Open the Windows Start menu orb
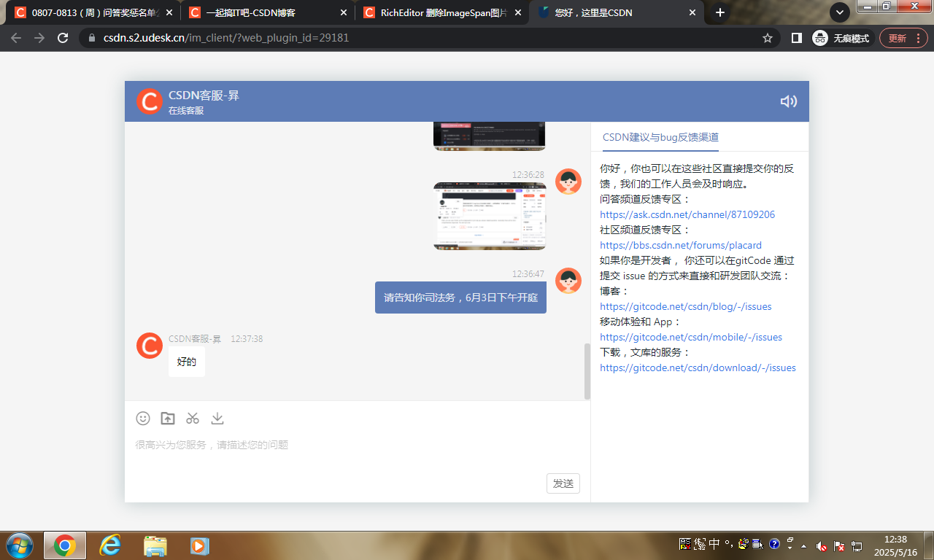The image size is (934, 560). tap(19, 545)
